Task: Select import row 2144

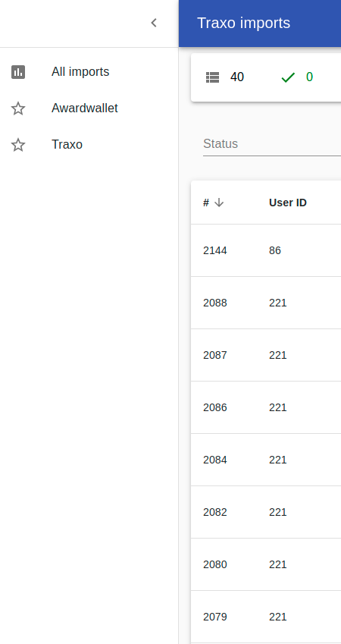Action: (266, 250)
